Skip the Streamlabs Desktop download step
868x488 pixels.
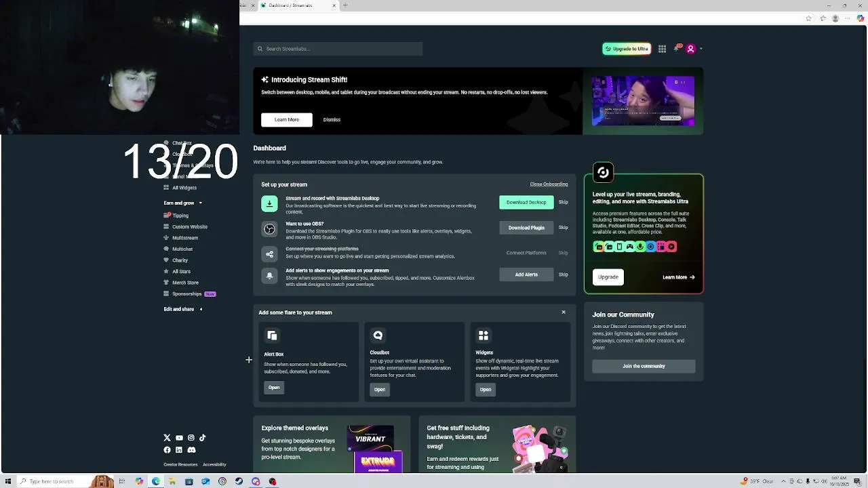pos(563,202)
